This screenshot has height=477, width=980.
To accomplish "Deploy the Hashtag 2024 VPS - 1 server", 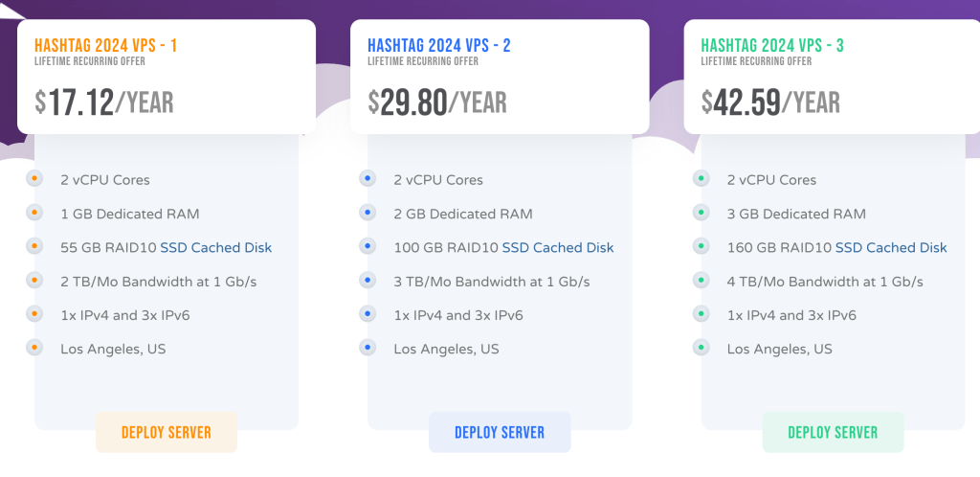I will tap(167, 432).
